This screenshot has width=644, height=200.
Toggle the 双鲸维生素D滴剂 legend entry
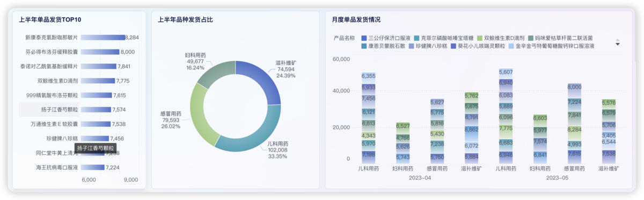pos(501,38)
